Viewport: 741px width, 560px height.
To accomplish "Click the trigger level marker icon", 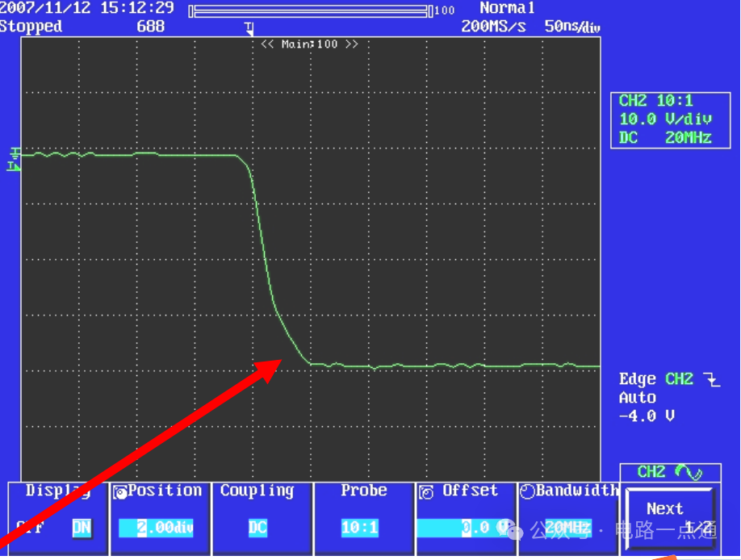I will tap(13, 166).
